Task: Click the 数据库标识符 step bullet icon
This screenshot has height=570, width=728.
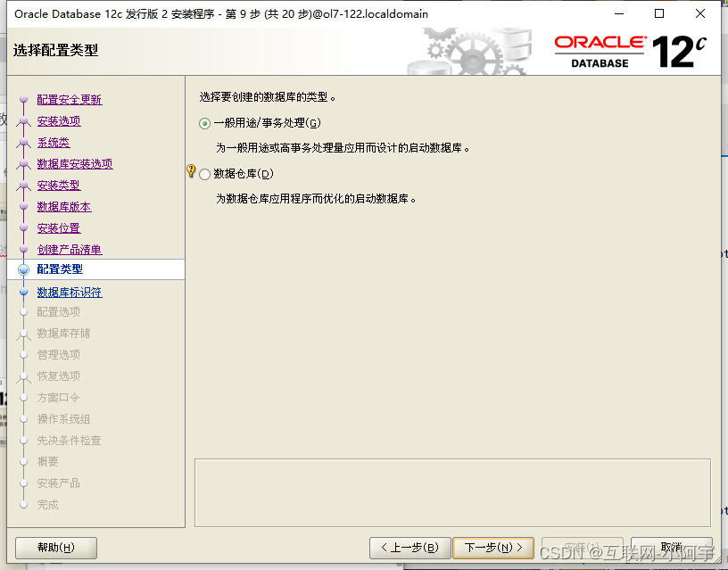Action: (24, 292)
